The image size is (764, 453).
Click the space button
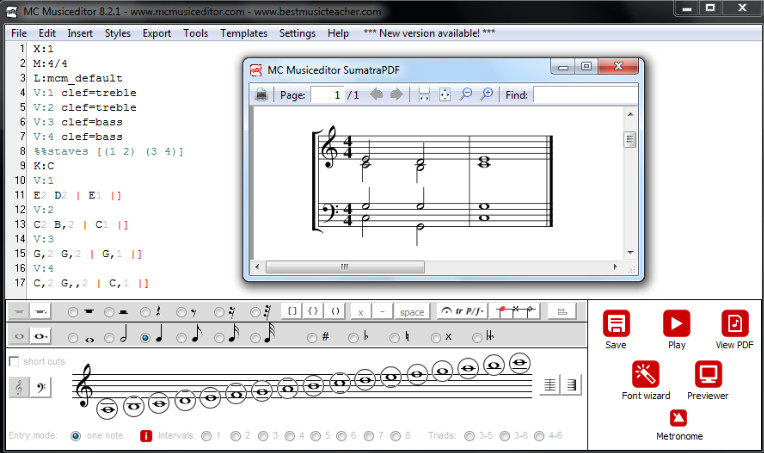coord(412,311)
